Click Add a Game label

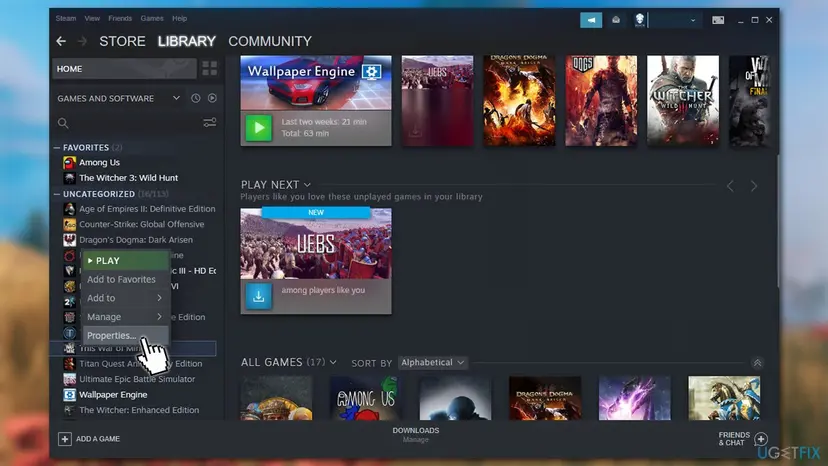click(98, 439)
